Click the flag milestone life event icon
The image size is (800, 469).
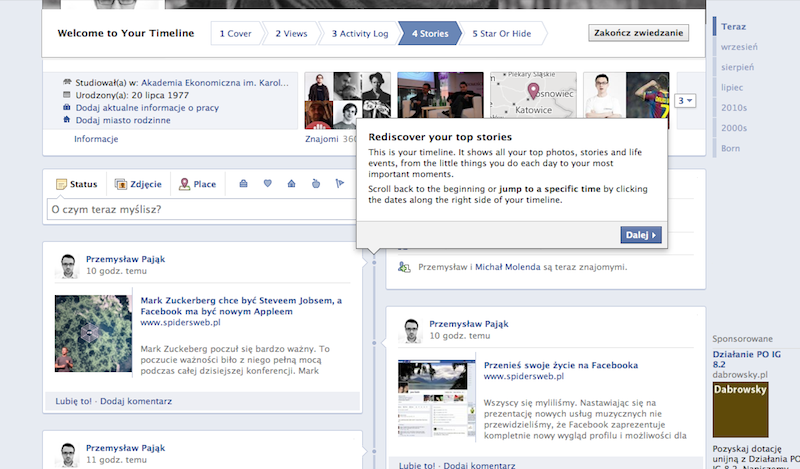point(340,184)
